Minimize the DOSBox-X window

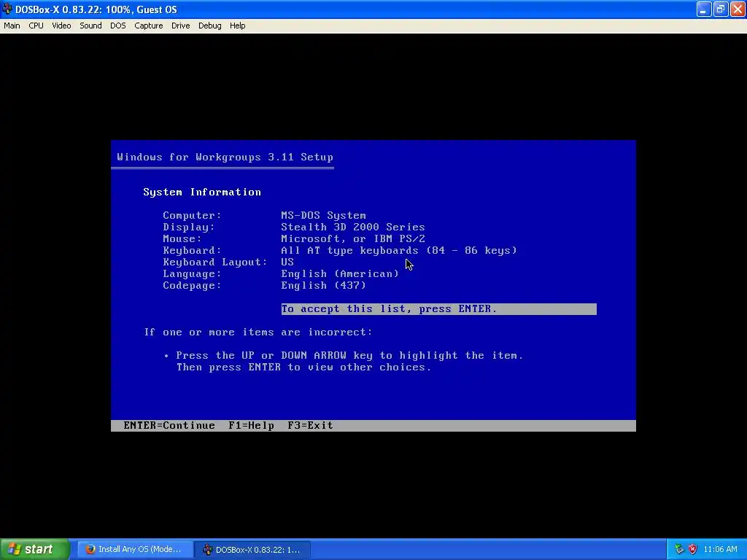tap(704, 9)
